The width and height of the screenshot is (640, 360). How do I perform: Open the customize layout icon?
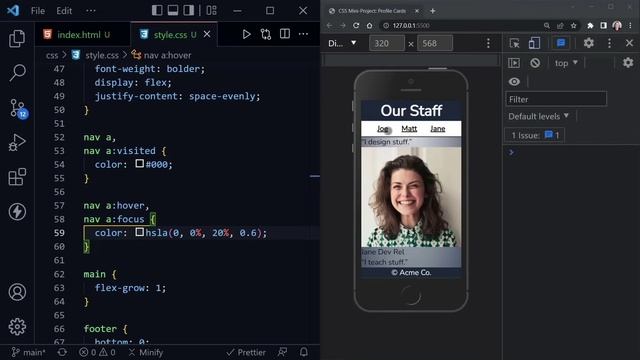[211, 10]
